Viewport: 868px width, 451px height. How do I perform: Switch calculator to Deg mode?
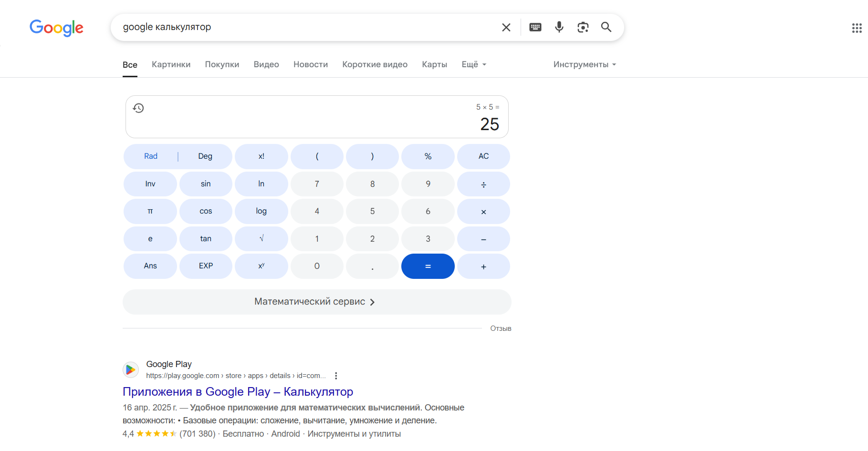click(205, 156)
